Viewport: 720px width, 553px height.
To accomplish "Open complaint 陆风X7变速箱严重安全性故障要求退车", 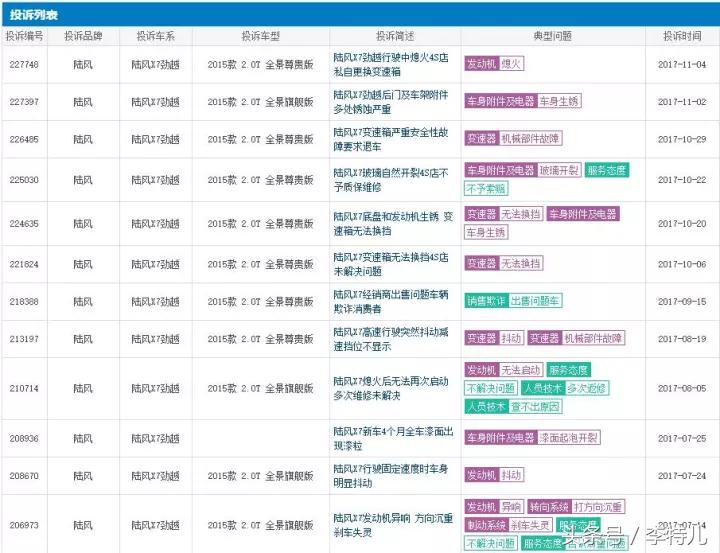I will coord(391,140).
